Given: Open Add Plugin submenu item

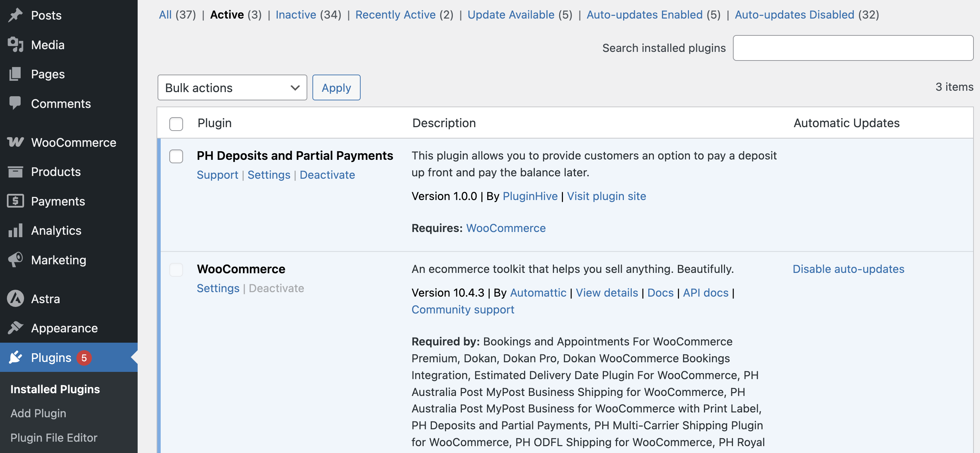Looking at the screenshot, I should (x=38, y=413).
